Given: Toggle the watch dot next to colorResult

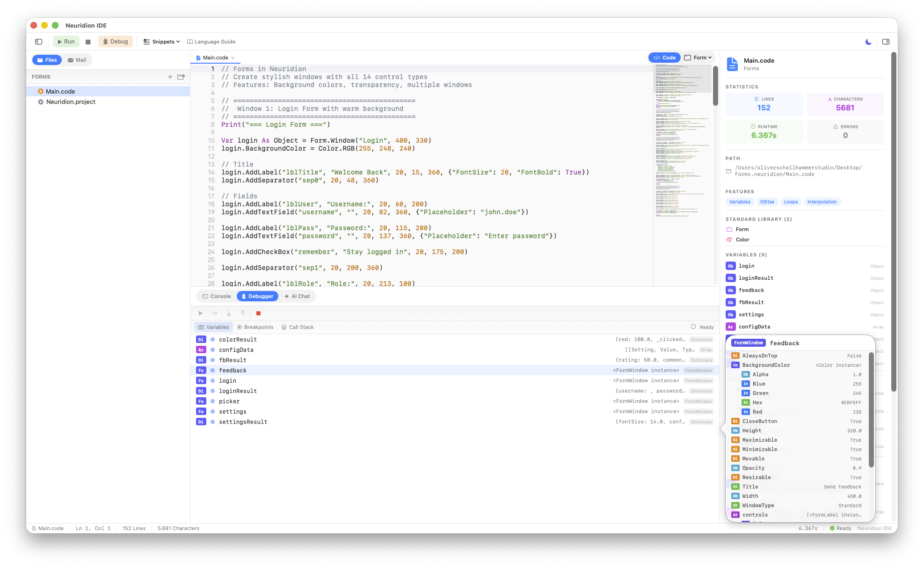Looking at the screenshot, I should pyautogui.click(x=211, y=339).
